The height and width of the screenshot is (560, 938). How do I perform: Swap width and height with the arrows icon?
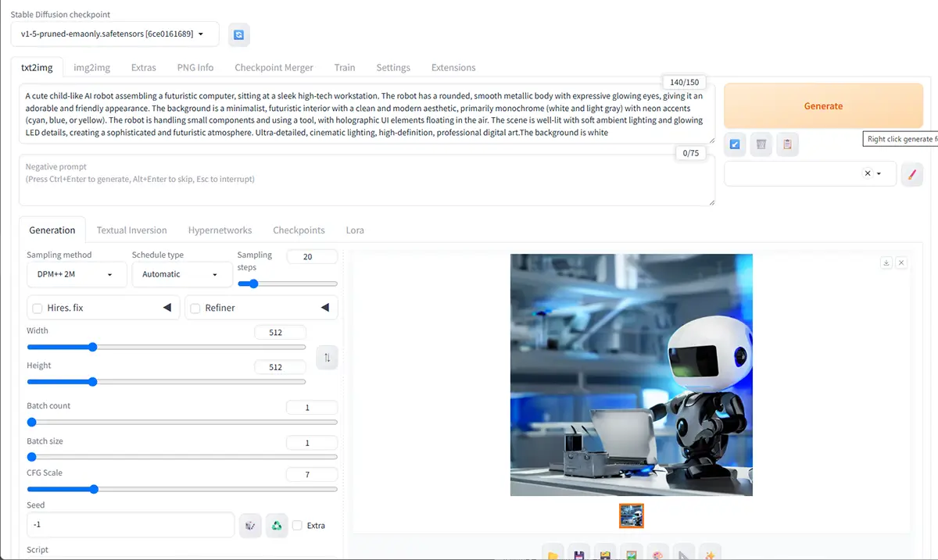tap(328, 358)
